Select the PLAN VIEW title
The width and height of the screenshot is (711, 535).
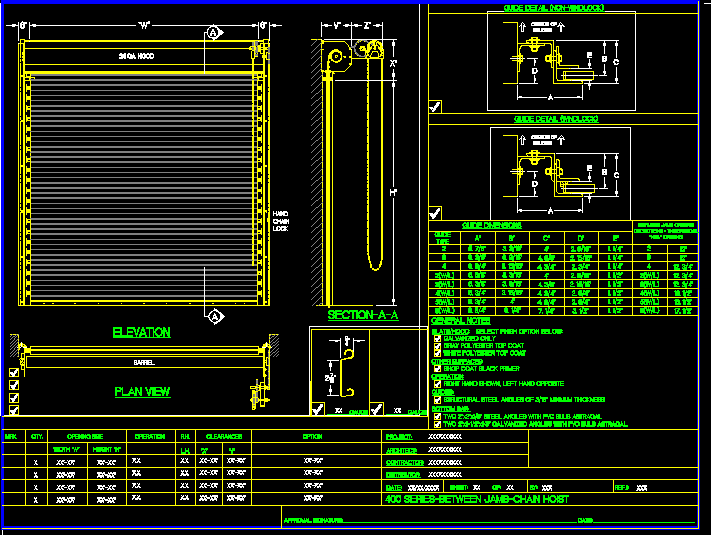coord(142,392)
